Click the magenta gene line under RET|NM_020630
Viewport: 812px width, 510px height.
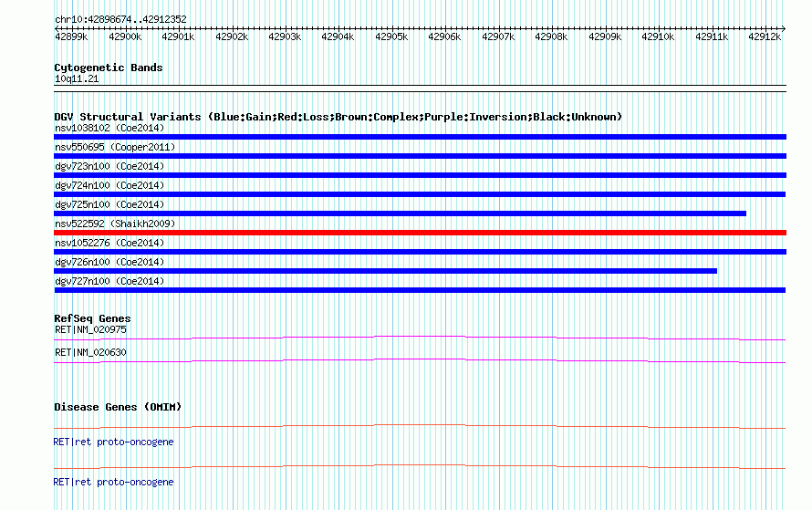(420, 361)
